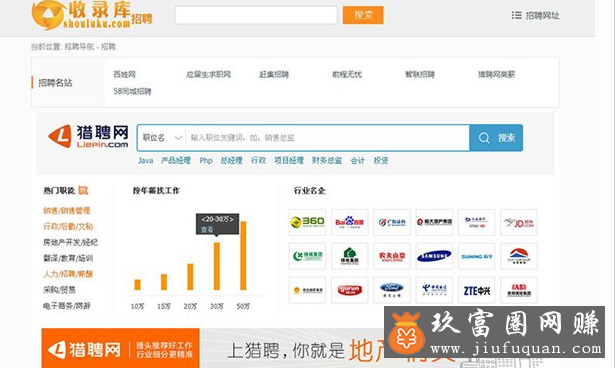
Task: Select the 项目经理 keyword link
Action: pos(289,160)
